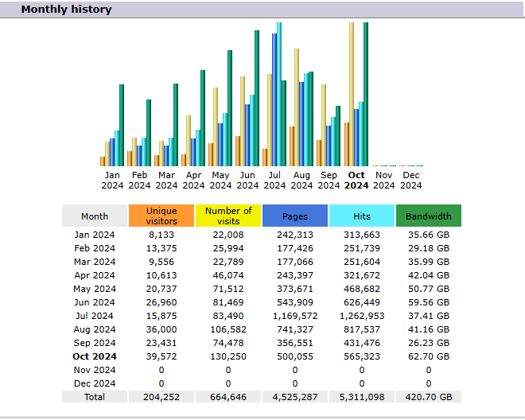Click Jan 2024 label under the chart
This screenshot has width=525, height=420.
(x=112, y=181)
